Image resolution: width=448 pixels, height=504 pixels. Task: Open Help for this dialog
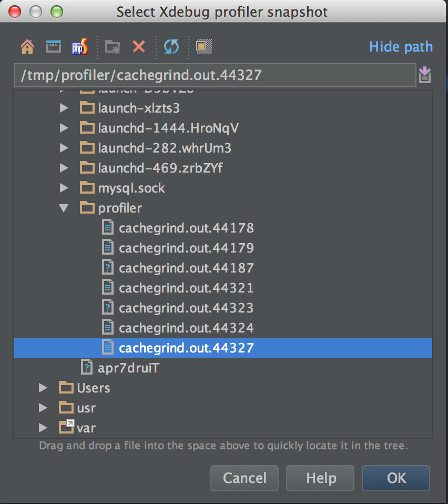[320, 478]
